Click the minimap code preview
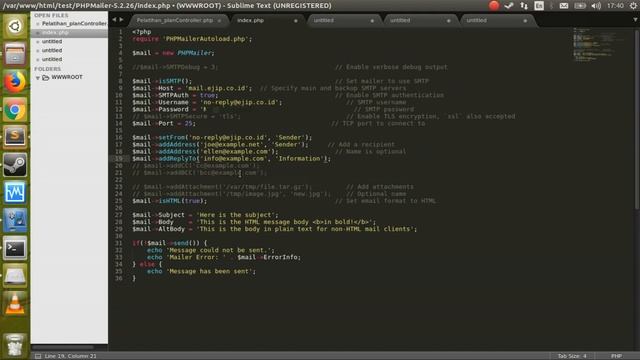Viewport: 640px width, 360px height. pos(598,44)
